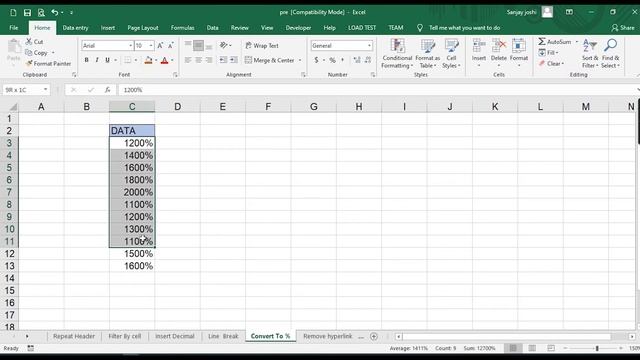Click the Increase Indent icon
This screenshot has height=360, width=640.
234,60
